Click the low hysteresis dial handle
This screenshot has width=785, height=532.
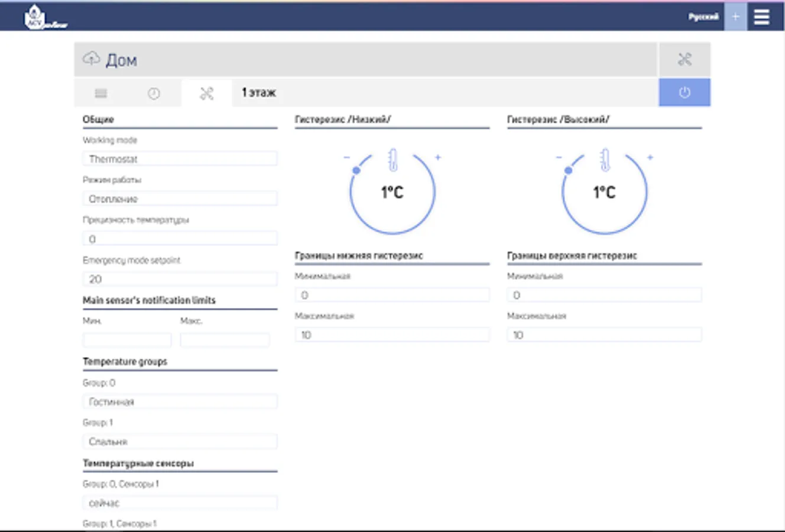[x=356, y=170]
